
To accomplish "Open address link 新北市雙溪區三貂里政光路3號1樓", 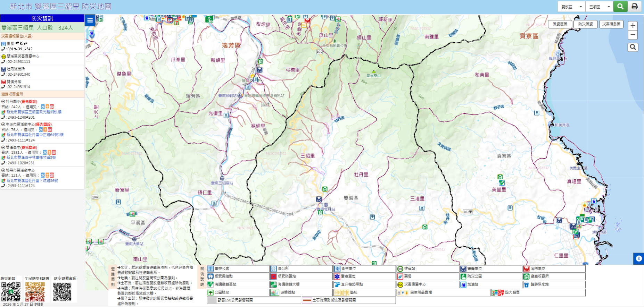I will (x=34, y=112).
